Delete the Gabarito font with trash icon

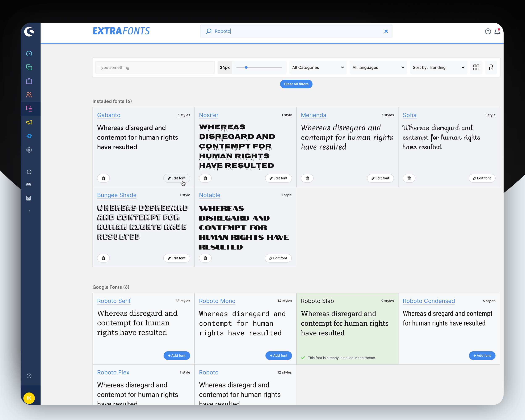(x=103, y=178)
